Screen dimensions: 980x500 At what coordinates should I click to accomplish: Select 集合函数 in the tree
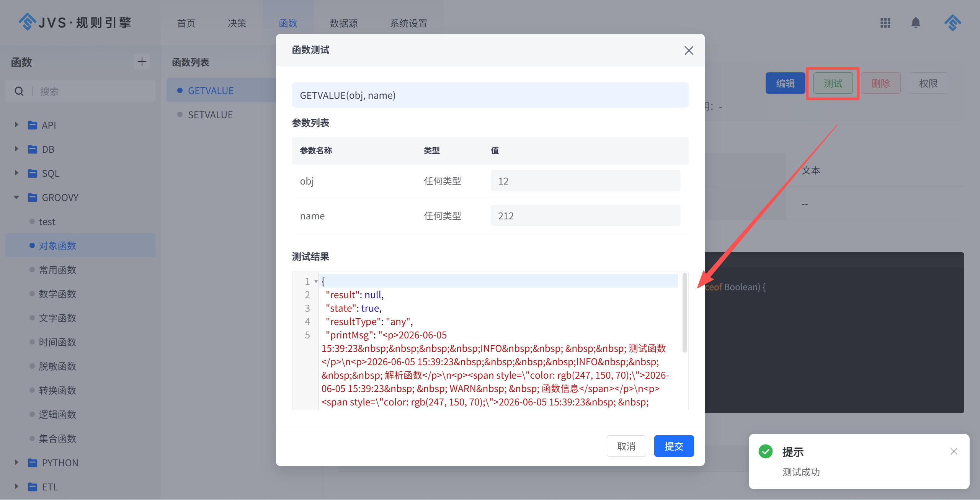pyautogui.click(x=57, y=438)
